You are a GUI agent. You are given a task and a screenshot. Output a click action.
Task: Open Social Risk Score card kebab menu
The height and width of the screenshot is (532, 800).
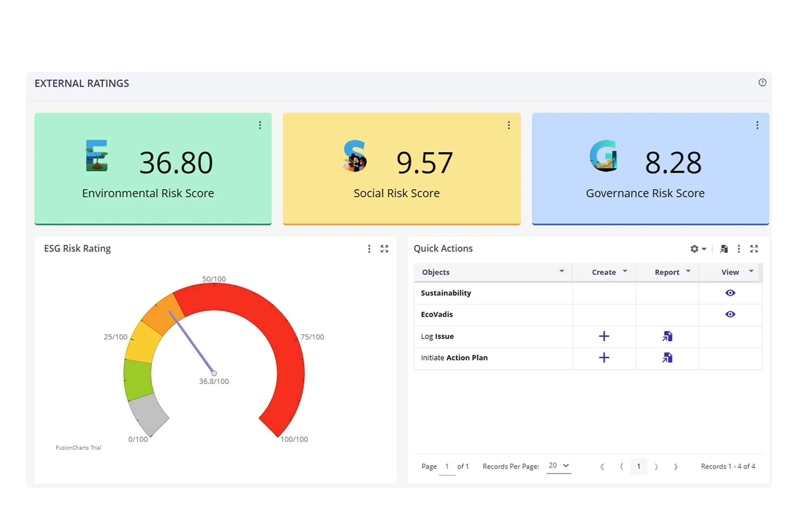click(x=509, y=125)
